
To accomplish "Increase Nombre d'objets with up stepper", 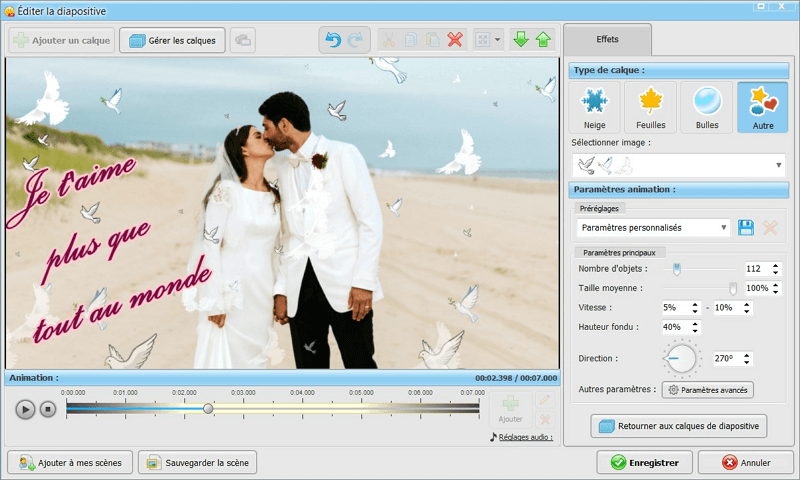I will tap(776, 266).
